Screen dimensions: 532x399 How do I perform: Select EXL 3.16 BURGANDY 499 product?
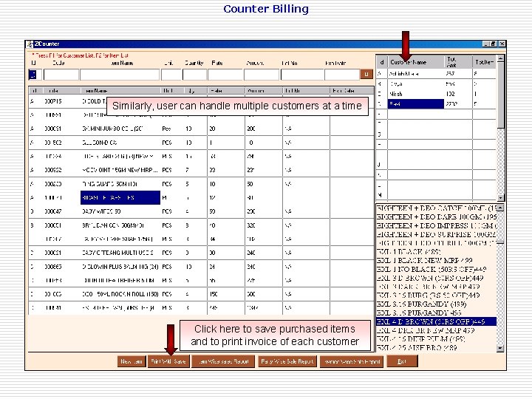click(x=437, y=313)
